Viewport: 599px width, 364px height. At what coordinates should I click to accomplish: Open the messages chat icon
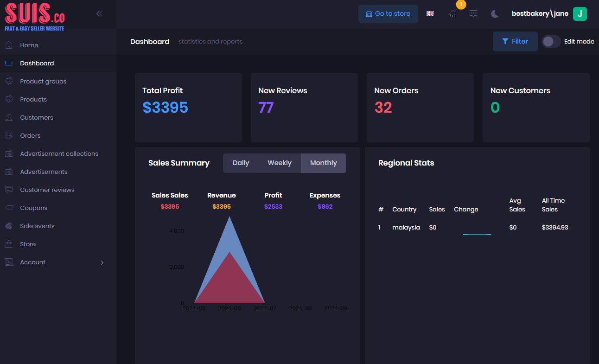pos(473,14)
